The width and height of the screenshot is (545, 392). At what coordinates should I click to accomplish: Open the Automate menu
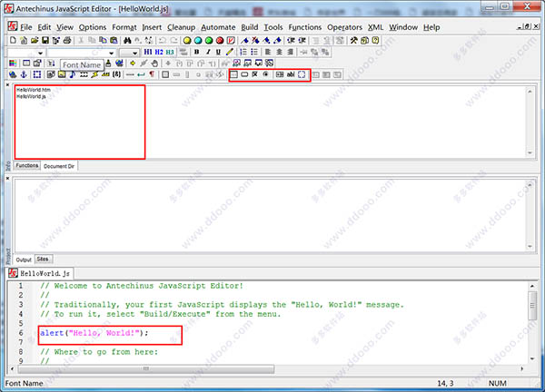[x=218, y=27]
